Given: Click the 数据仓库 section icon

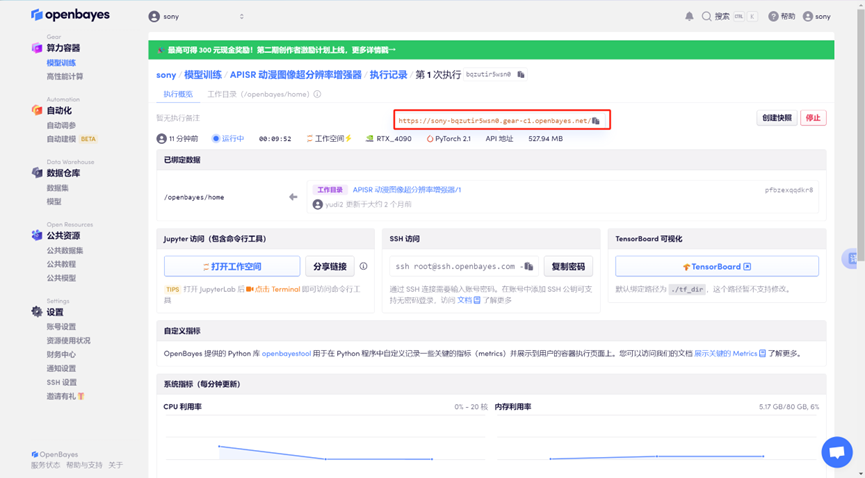Looking at the screenshot, I should (x=37, y=173).
